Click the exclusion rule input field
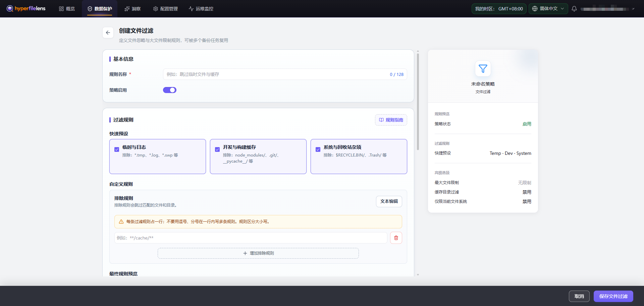The width and height of the screenshot is (644, 306). click(251, 238)
